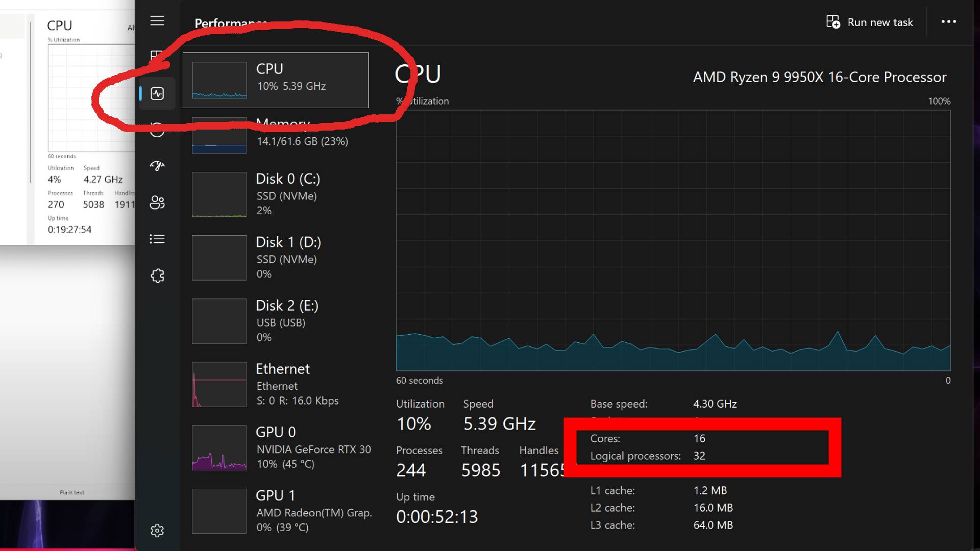
Task: Select Disk 0 (C:) in the list
Action: pos(276,194)
